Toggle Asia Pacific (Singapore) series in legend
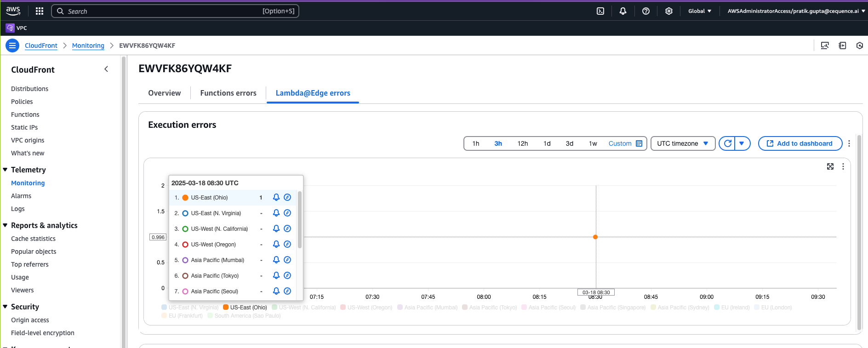Viewport: 868px width, 348px height. click(x=613, y=308)
